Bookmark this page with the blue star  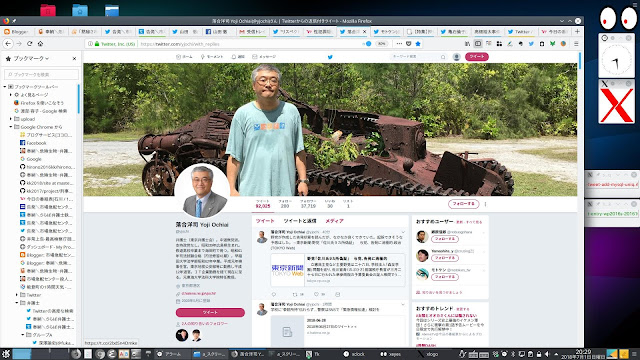pyautogui.click(x=418, y=44)
